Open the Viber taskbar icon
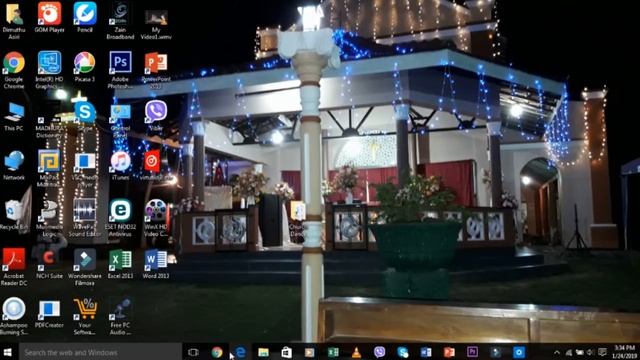Screen dimensions: 640x360 tap(380, 352)
